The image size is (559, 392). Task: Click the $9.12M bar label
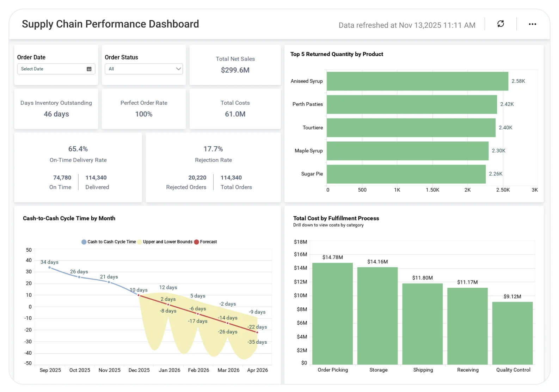[x=512, y=296]
